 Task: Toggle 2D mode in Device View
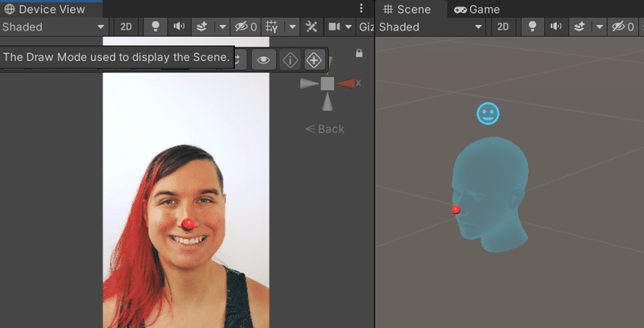[x=126, y=27]
